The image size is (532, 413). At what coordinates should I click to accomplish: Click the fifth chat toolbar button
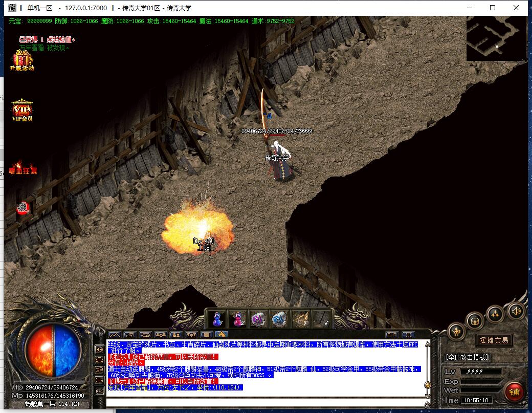(176, 335)
